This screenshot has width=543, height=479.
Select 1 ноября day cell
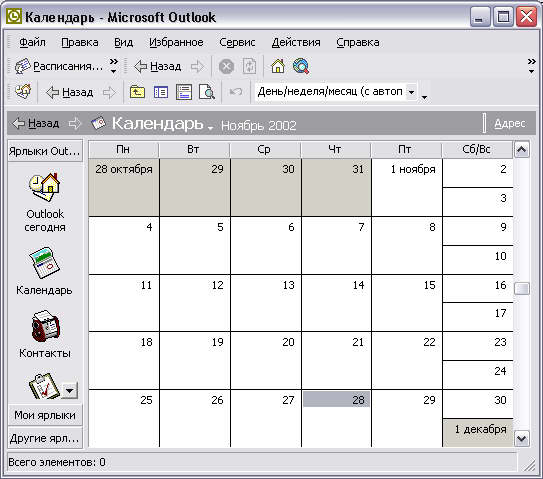point(407,188)
